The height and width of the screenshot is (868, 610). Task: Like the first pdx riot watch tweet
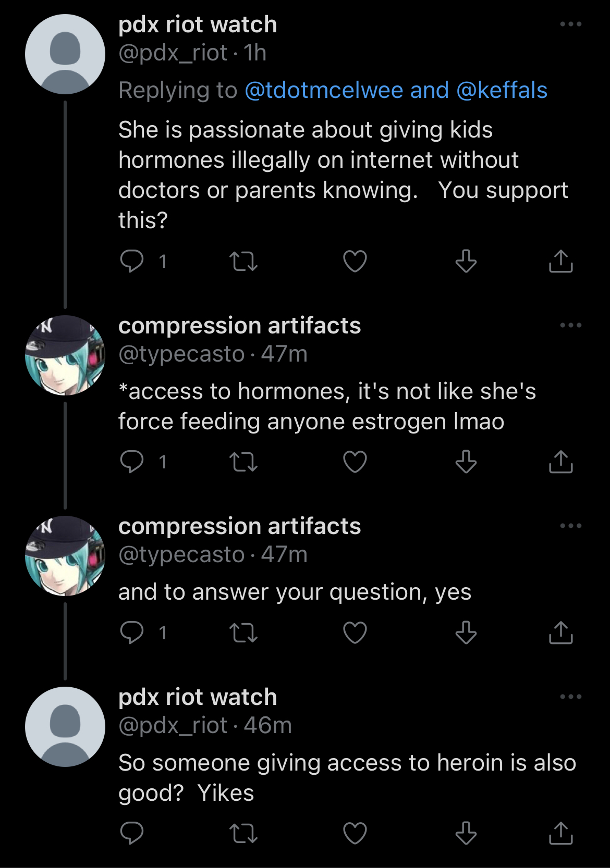point(355,261)
